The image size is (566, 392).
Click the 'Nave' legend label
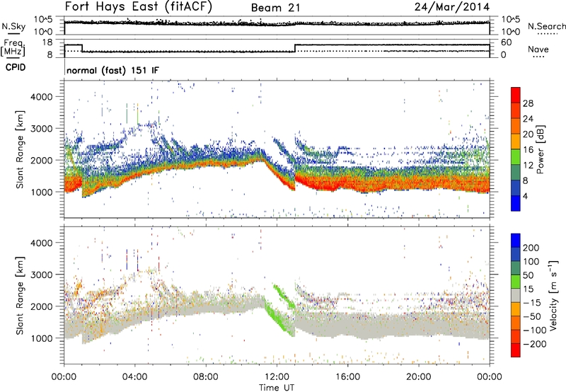(538, 49)
